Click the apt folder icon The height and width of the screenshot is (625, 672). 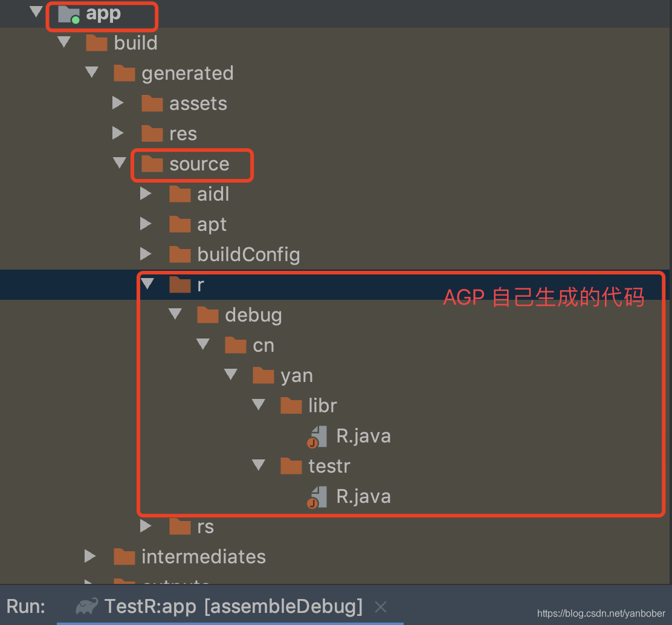pyautogui.click(x=180, y=224)
